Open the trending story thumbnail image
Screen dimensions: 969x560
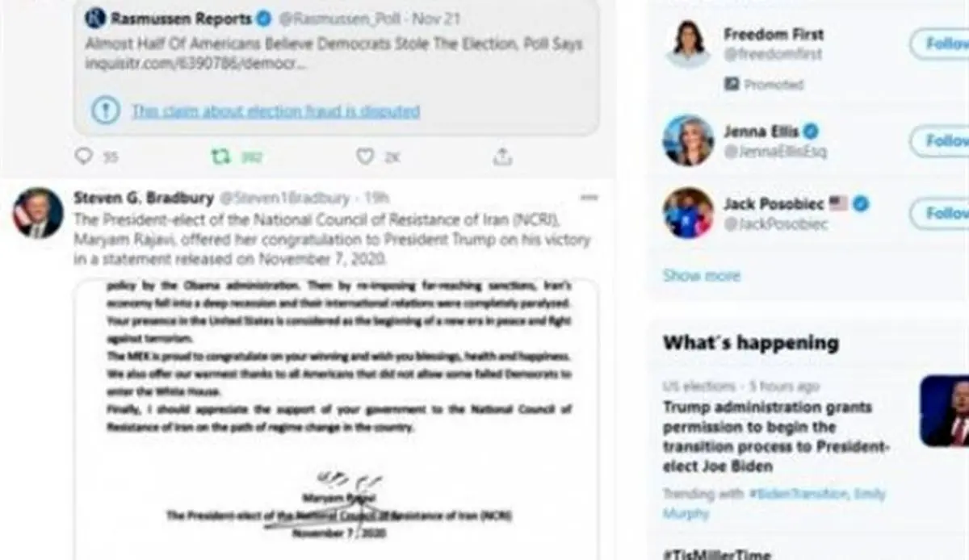point(944,411)
